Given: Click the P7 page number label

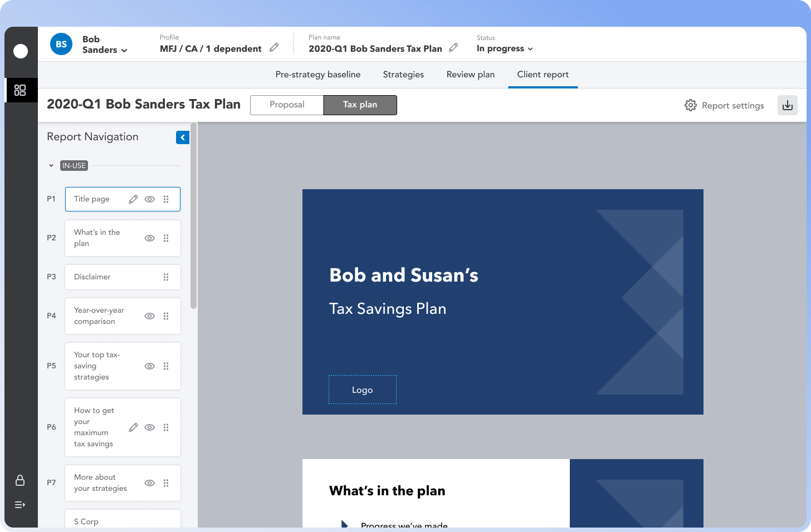Looking at the screenshot, I should click(51, 482).
